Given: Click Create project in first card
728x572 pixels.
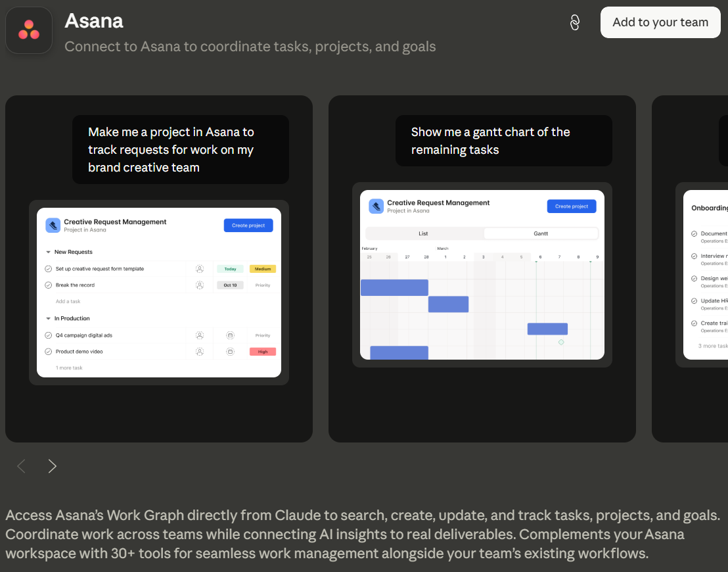Looking at the screenshot, I should (248, 226).
